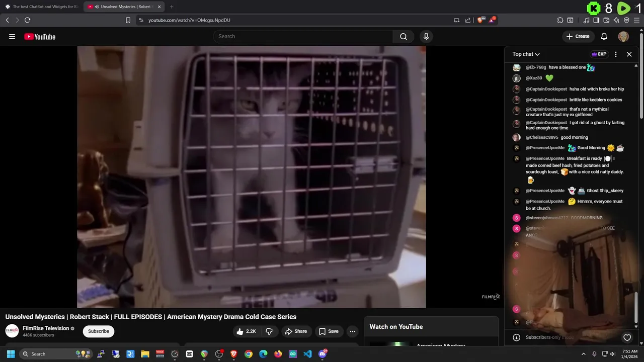Close the live chat panel

pos(629,54)
